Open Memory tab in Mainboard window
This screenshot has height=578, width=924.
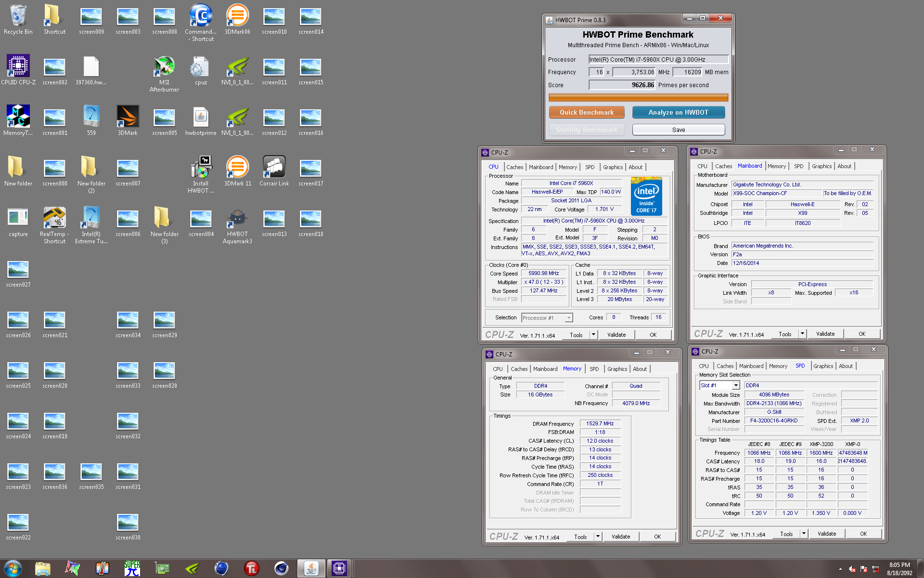(776, 166)
